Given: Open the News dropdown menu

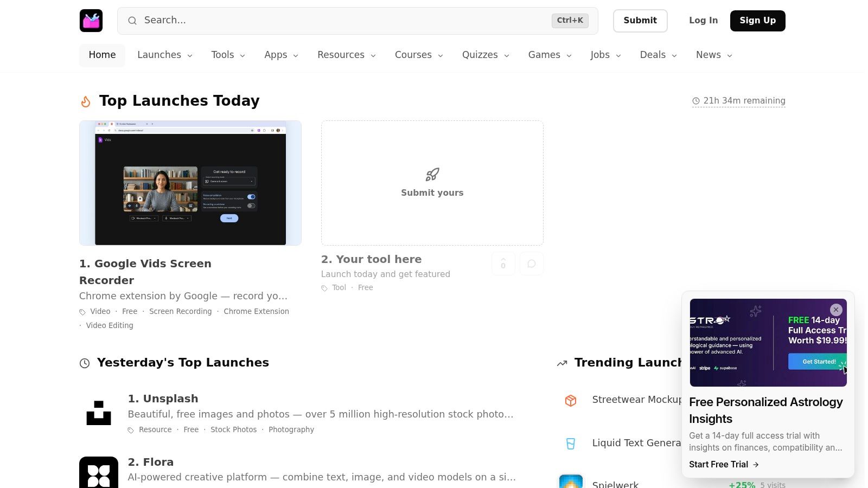Looking at the screenshot, I should click(714, 55).
